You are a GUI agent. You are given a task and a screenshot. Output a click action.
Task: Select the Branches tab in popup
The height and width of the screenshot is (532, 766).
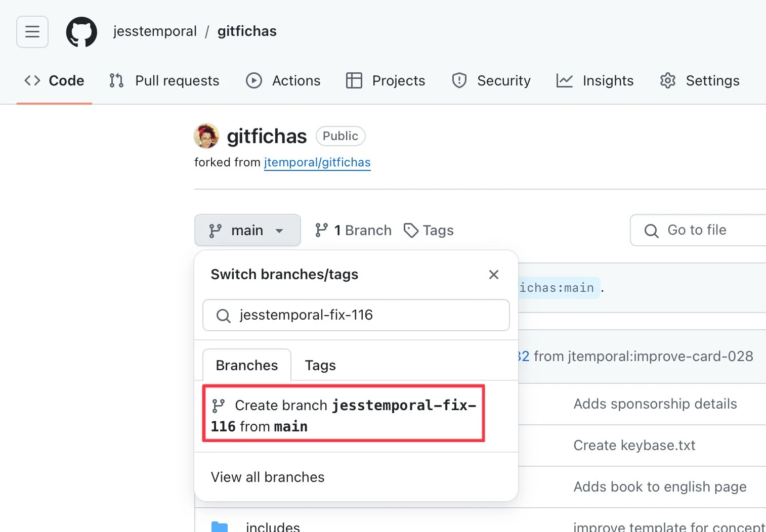point(247,365)
